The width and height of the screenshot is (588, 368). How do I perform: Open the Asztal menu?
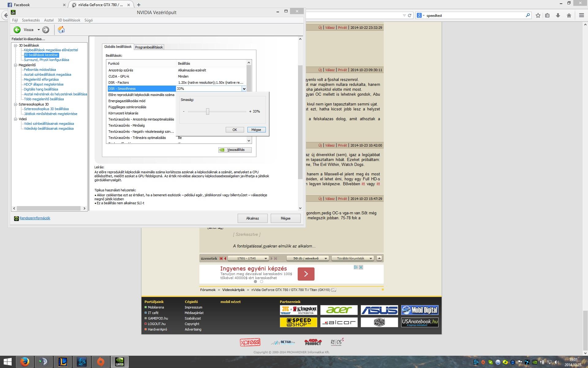pos(49,20)
